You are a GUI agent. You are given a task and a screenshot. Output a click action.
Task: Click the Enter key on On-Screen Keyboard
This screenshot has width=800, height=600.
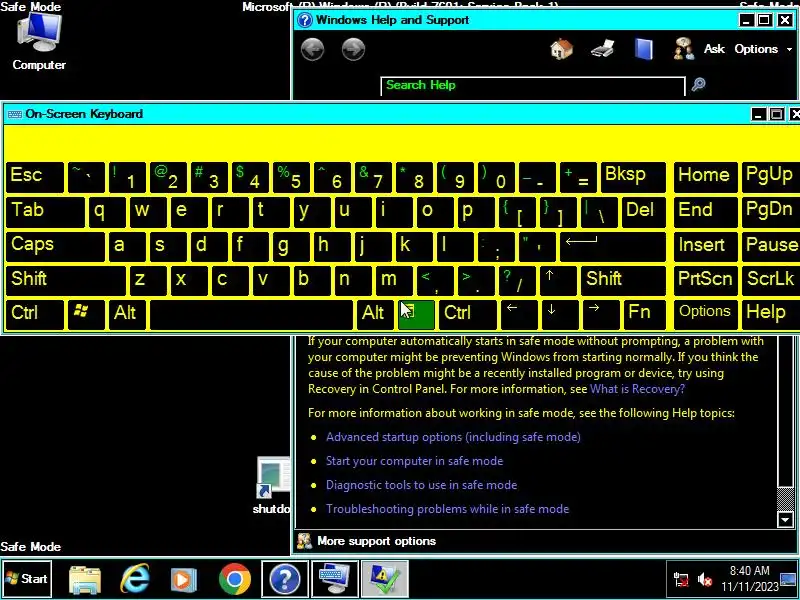(x=613, y=245)
